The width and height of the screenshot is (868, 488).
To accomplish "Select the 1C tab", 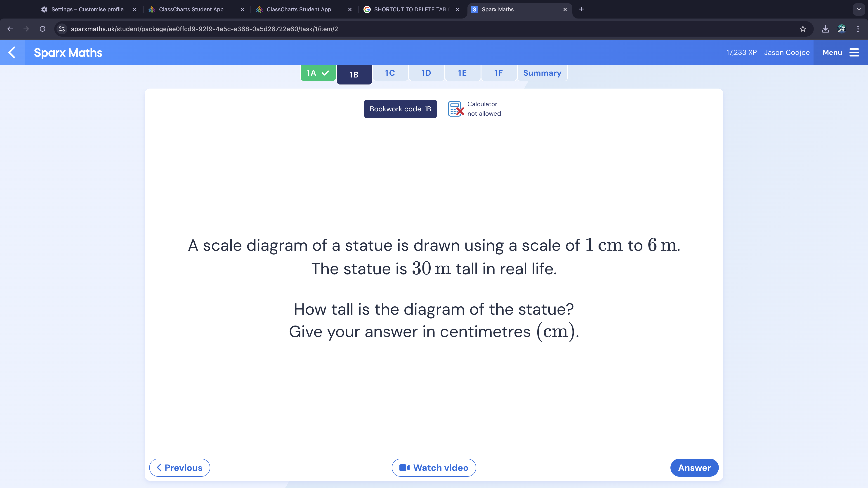I will (390, 73).
